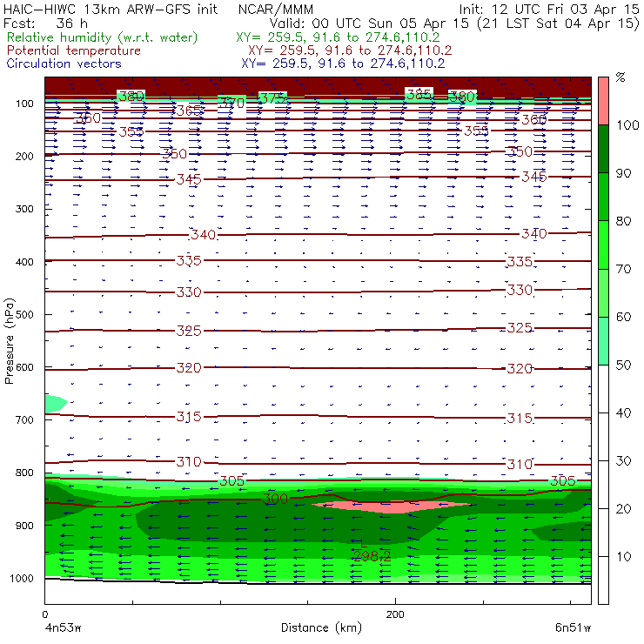Click the '365' contour label
This screenshot has width=644, height=644.
[x=189, y=111]
